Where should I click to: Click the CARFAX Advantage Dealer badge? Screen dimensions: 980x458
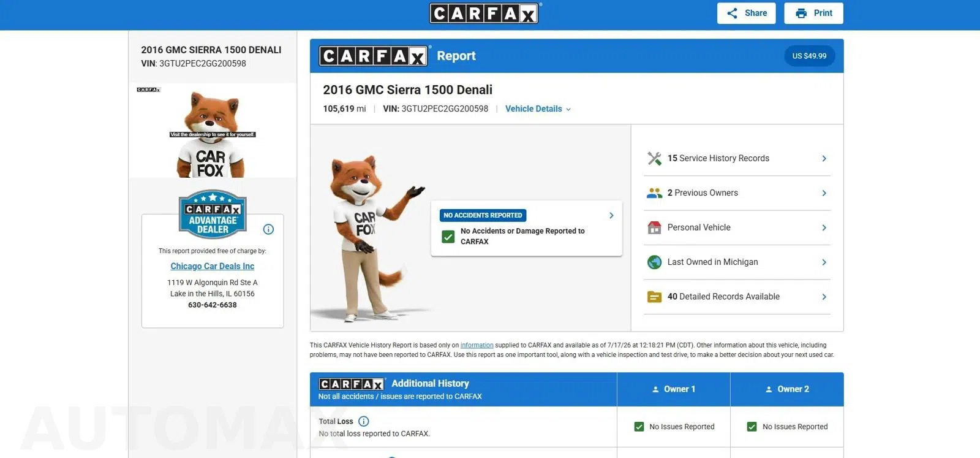tap(213, 214)
